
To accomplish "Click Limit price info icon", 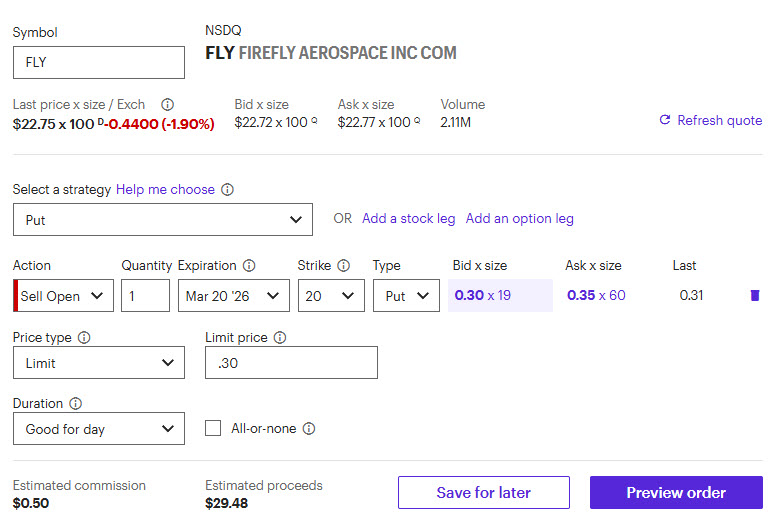I will click(280, 338).
